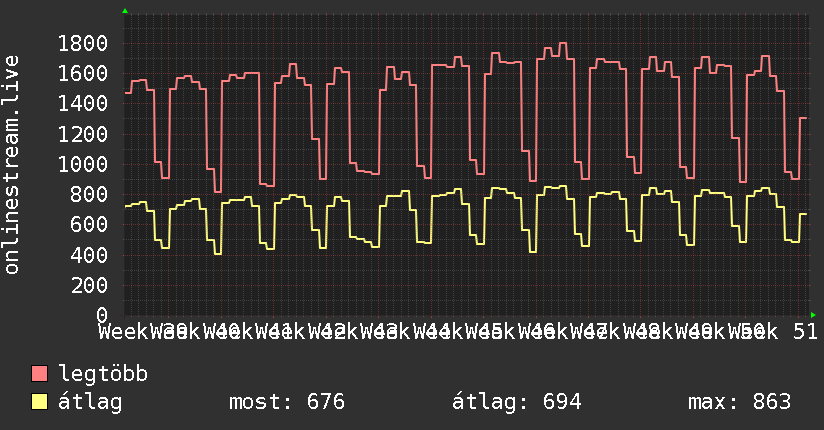Click the 1200 y-axis label
Screen dimensions: 824x430
tap(83, 134)
